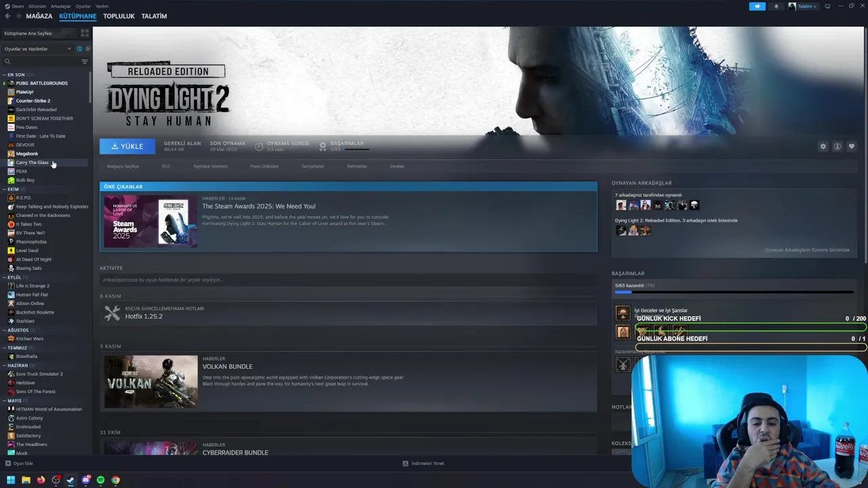The height and width of the screenshot is (488, 868).
Task: Open Kütüphane Ana Sayfası
Action: click(x=40, y=33)
